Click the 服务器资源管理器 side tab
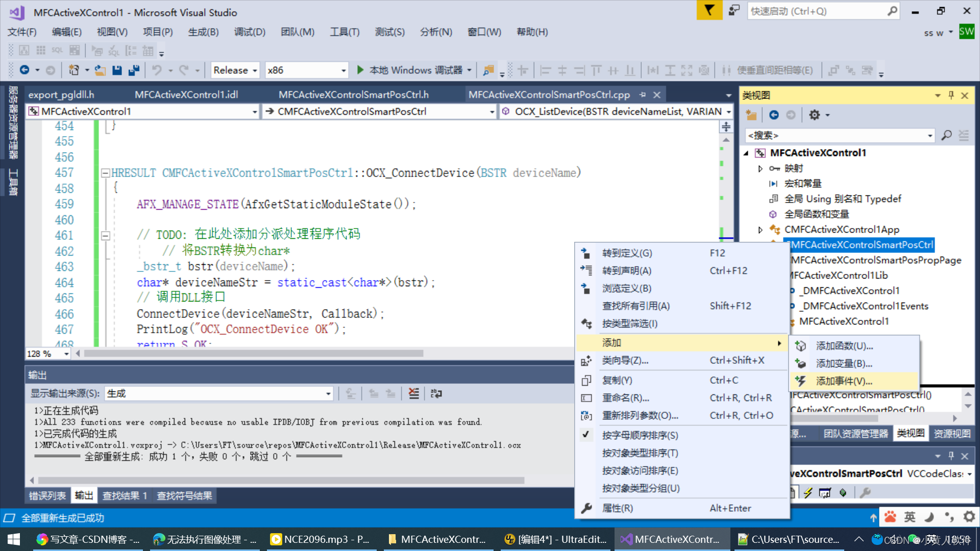This screenshot has height=551, width=980. [x=13, y=122]
